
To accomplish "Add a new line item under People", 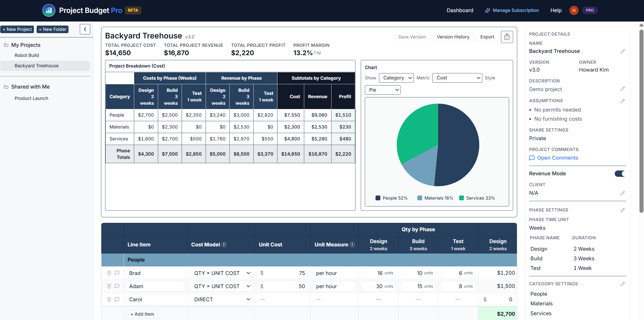I will (142, 314).
